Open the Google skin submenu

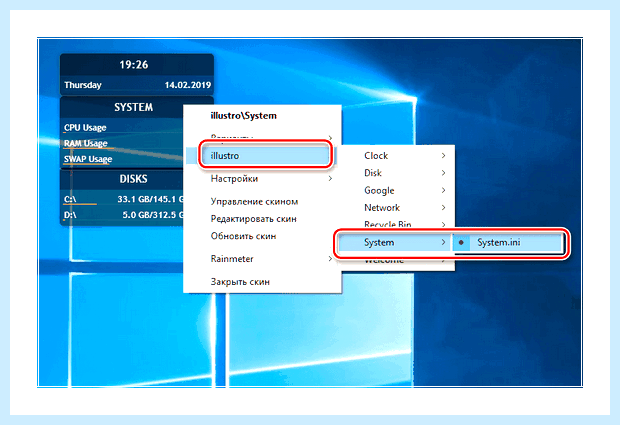[397, 190]
